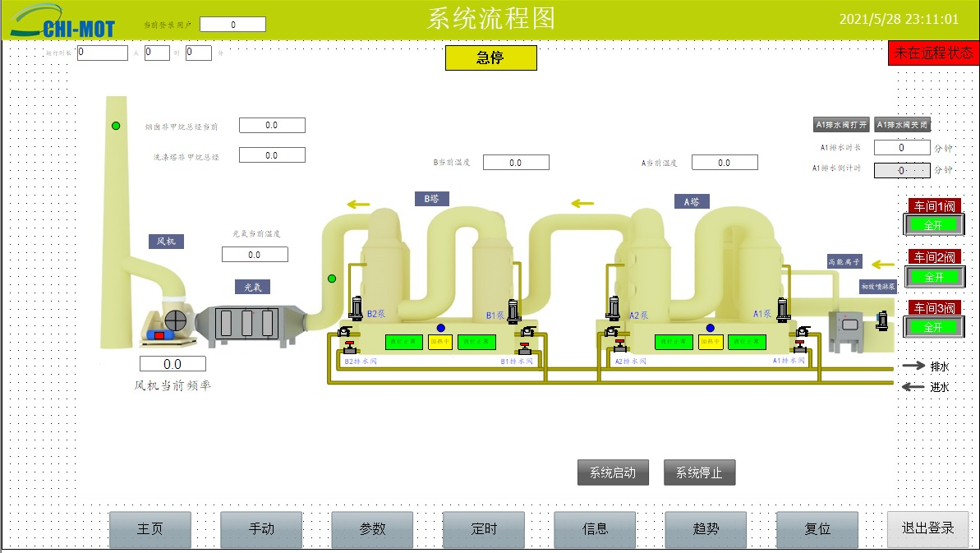
Task: Toggle the 车间3阀 全开 valve switch
Action: (932, 327)
